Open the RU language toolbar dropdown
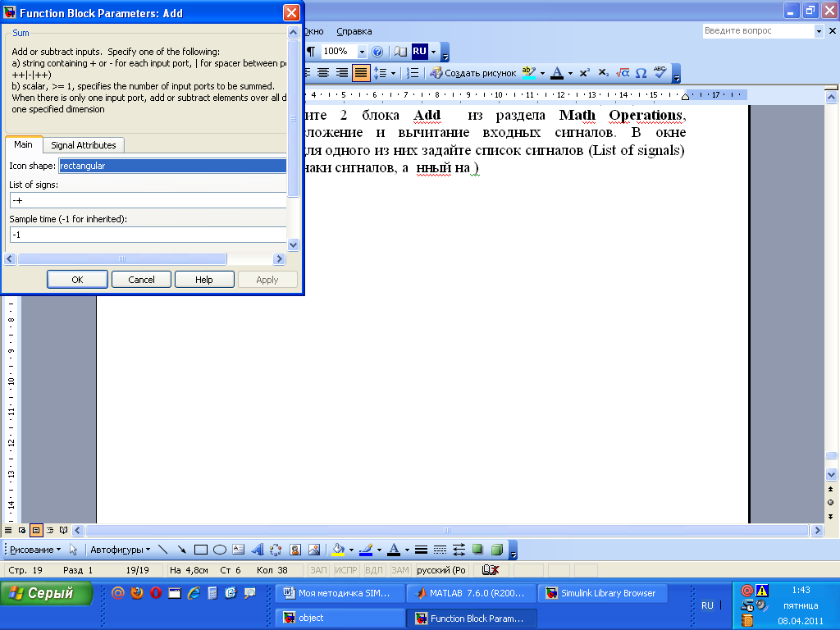This screenshot has height=630, width=840. pos(433,52)
